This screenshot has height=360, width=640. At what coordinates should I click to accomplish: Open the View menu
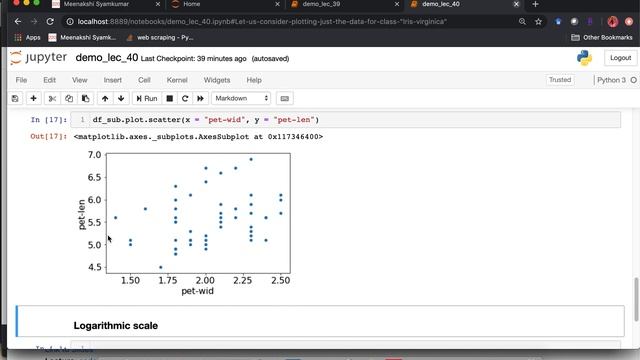coord(80,80)
